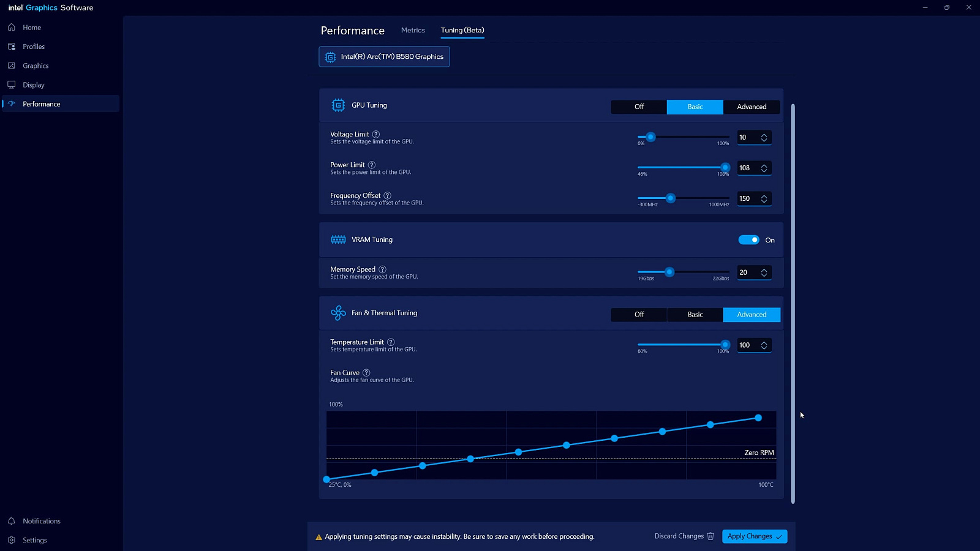Step Power Limit value with spinner arrows

pos(764,168)
